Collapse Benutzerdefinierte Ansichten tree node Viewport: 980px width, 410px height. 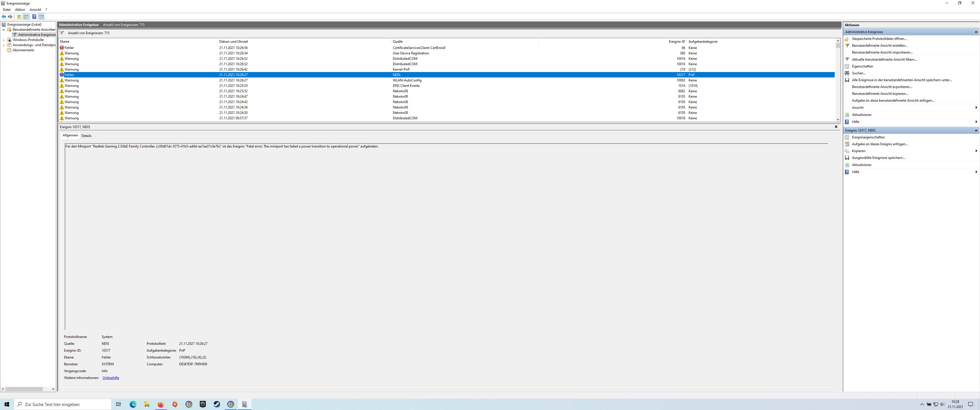pyautogui.click(x=4, y=30)
